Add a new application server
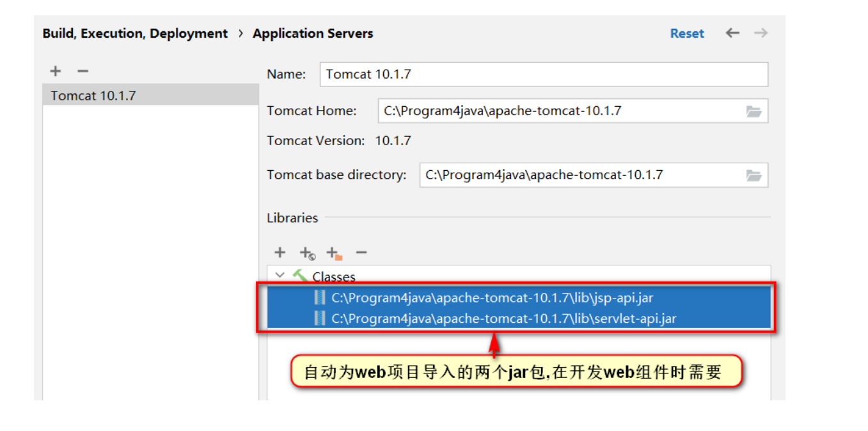The width and height of the screenshot is (868, 431). [56, 71]
